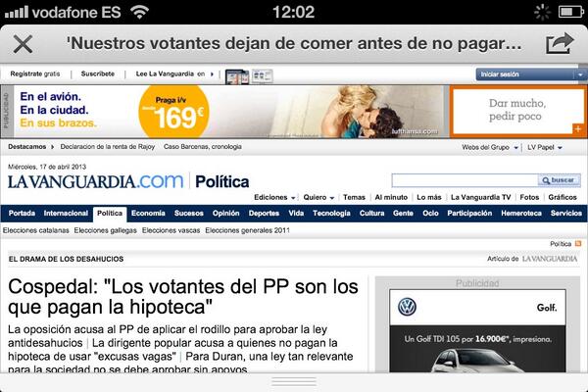Open the print edition layout icon
This screenshot has width=588, height=392.
pos(262,75)
